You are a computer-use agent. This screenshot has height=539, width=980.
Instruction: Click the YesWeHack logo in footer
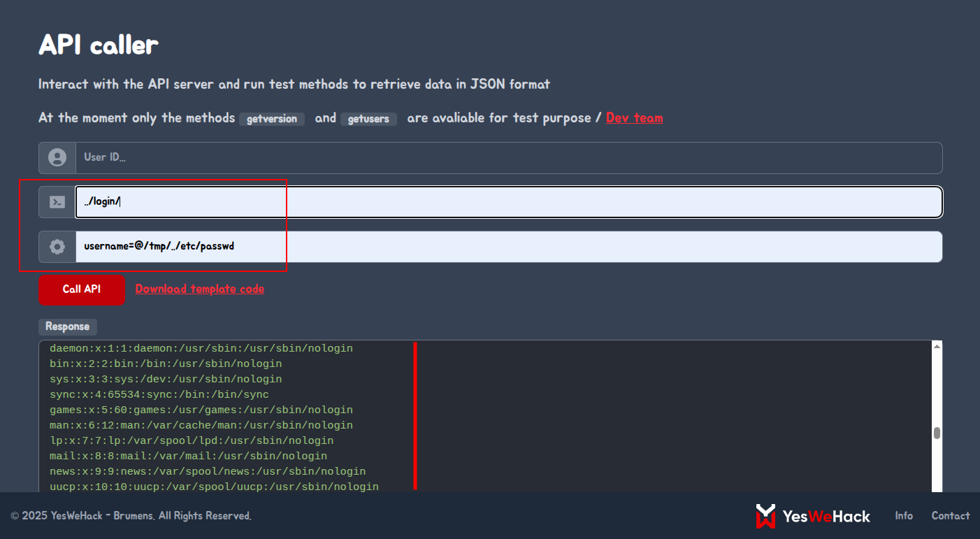pyautogui.click(x=813, y=516)
